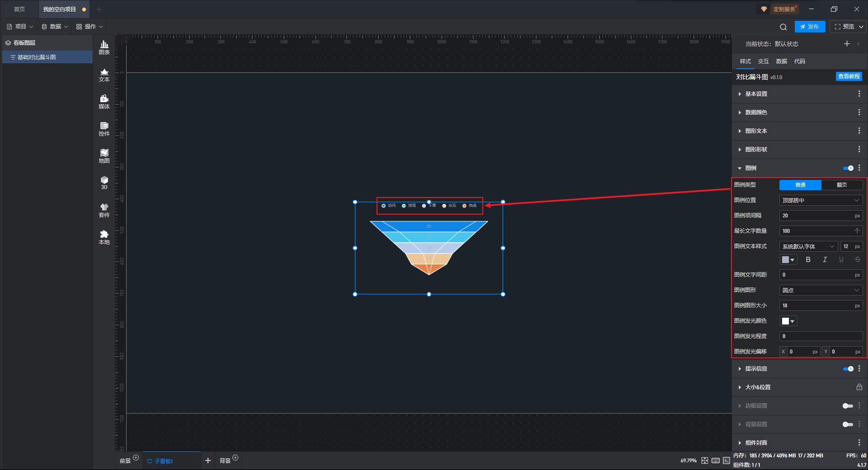Open the 图例图形 shape dropdown
Screen dimensions: 868x470
[x=821, y=290]
